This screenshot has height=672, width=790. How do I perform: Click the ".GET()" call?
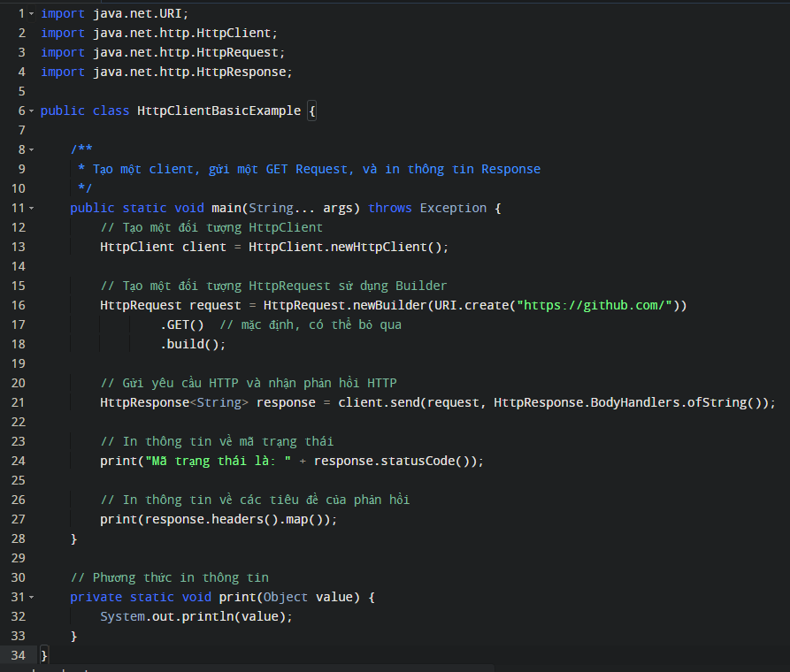182,325
